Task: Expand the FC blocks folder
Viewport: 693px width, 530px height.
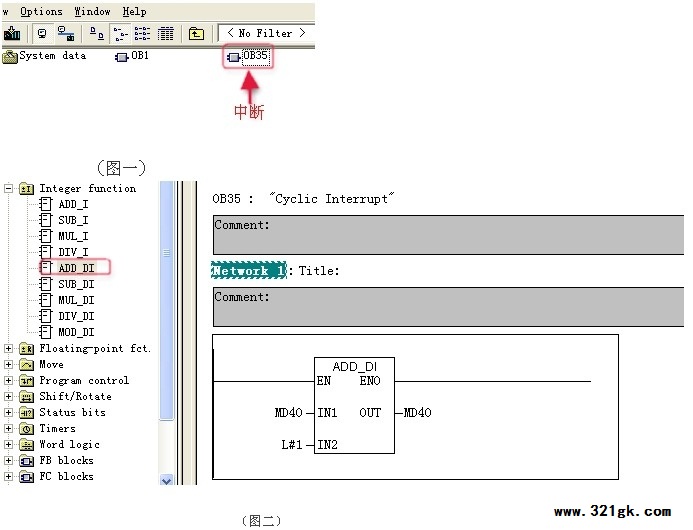Action: coord(8,476)
